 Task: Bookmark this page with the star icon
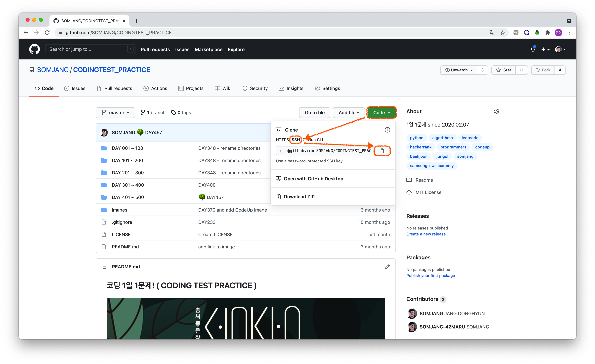click(x=503, y=33)
